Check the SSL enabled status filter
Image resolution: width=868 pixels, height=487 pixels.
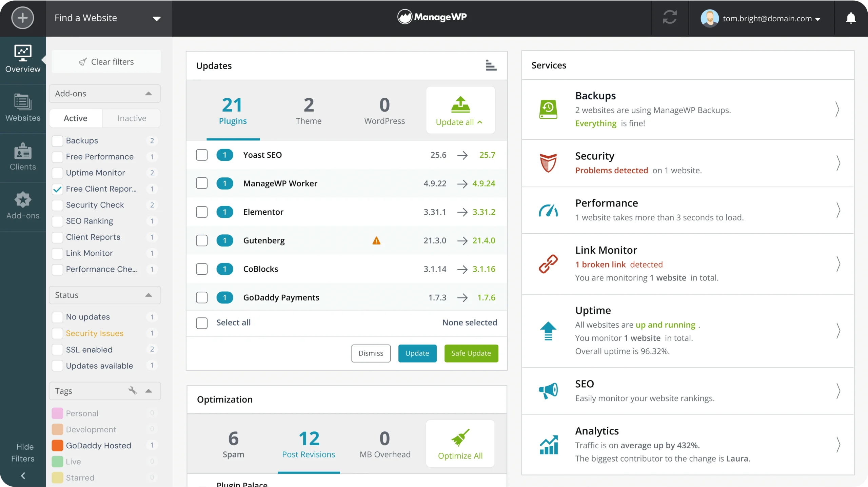pyautogui.click(x=57, y=350)
